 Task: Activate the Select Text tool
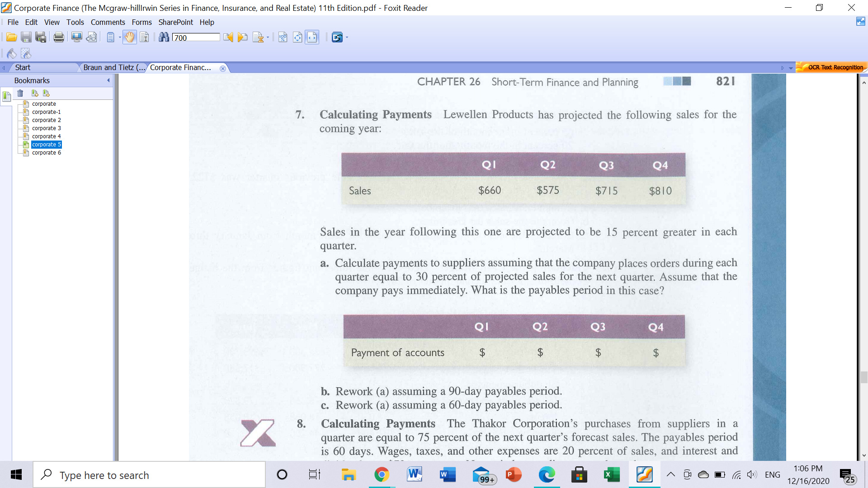(x=144, y=37)
